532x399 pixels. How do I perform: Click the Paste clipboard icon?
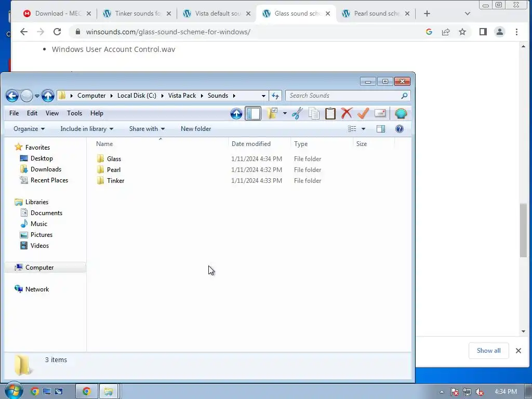pyautogui.click(x=330, y=113)
